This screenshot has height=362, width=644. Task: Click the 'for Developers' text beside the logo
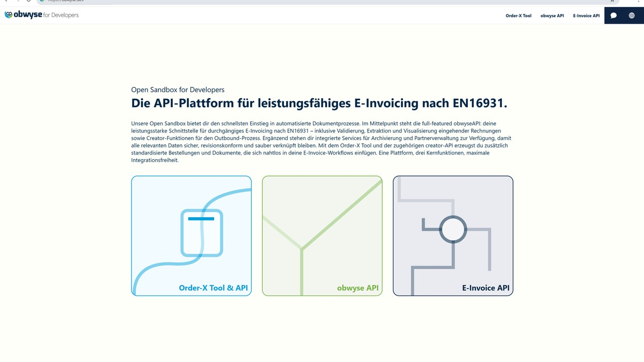tap(61, 16)
